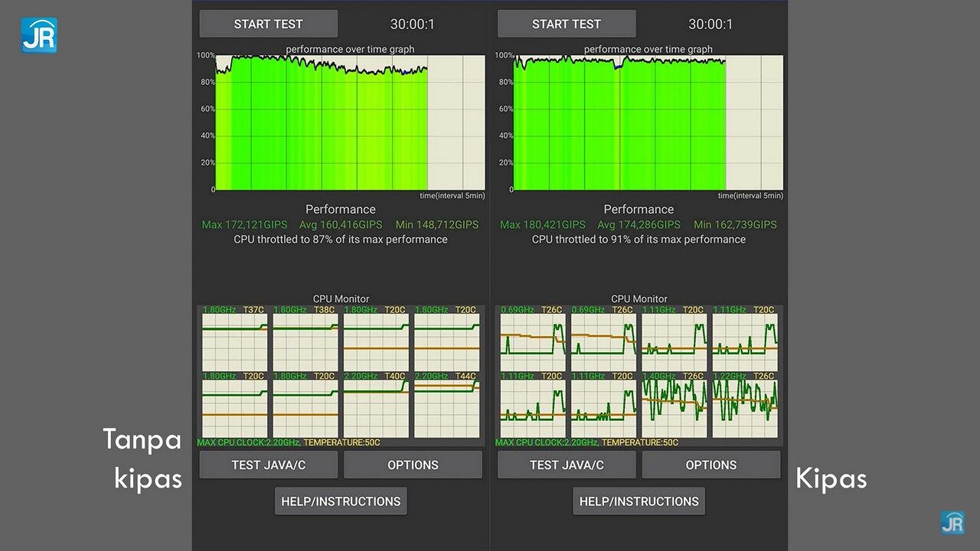
Task: Click the 'CPU throttled to 87%' result text
Action: (x=341, y=240)
